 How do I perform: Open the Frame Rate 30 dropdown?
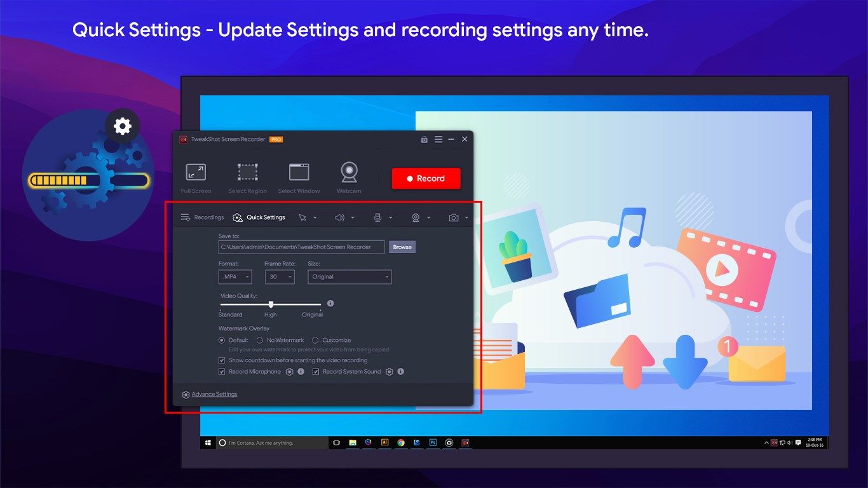click(x=280, y=276)
